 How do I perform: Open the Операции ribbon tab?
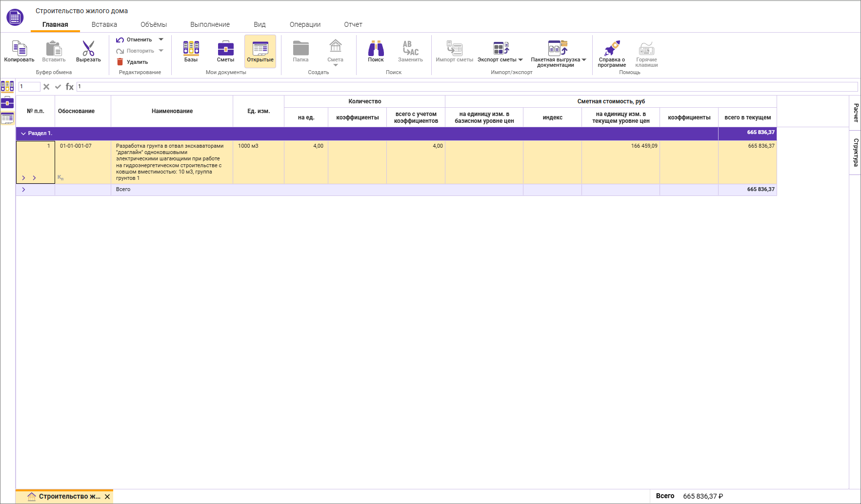[305, 24]
